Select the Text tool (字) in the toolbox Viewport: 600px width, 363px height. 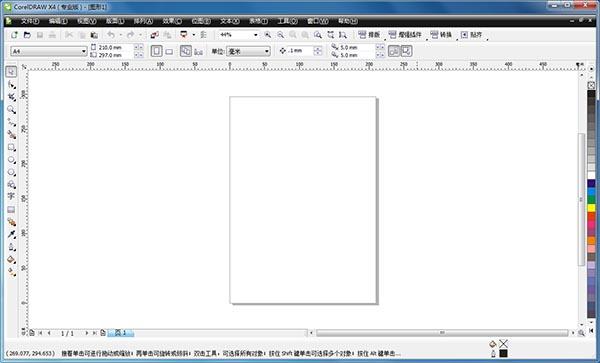tap(11, 196)
